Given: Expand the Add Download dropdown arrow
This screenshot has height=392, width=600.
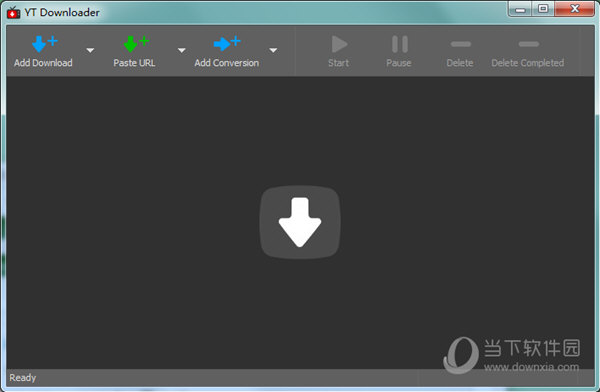Looking at the screenshot, I should tap(90, 50).
